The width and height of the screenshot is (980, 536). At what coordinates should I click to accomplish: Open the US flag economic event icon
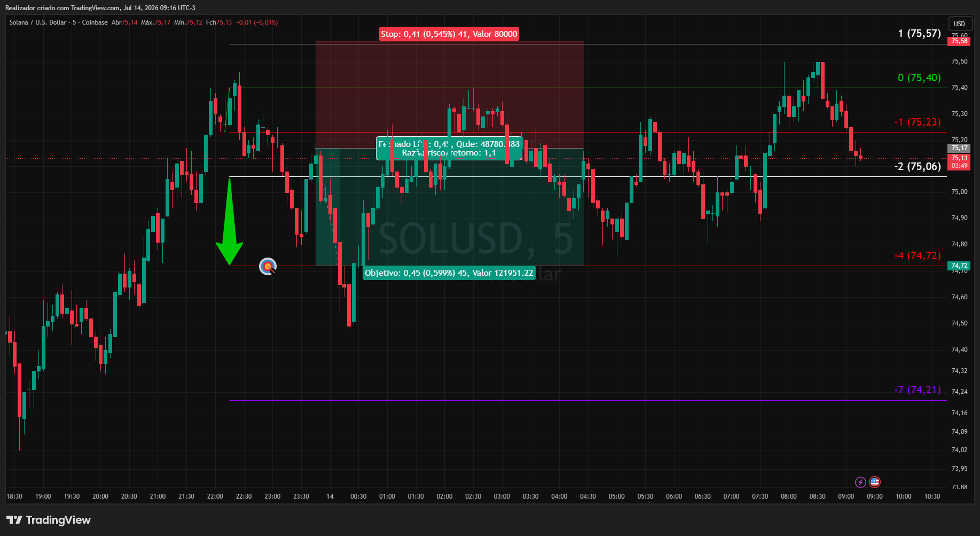[x=875, y=482]
